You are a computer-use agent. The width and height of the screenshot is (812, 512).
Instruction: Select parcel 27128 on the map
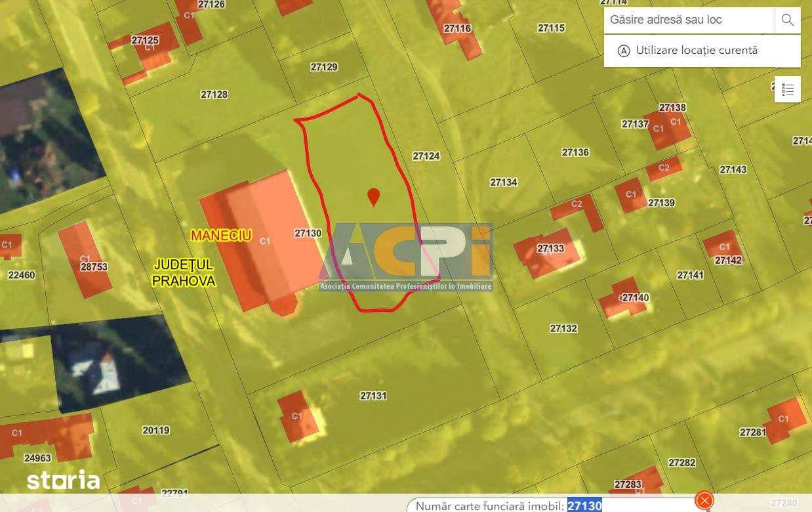(x=214, y=95)
